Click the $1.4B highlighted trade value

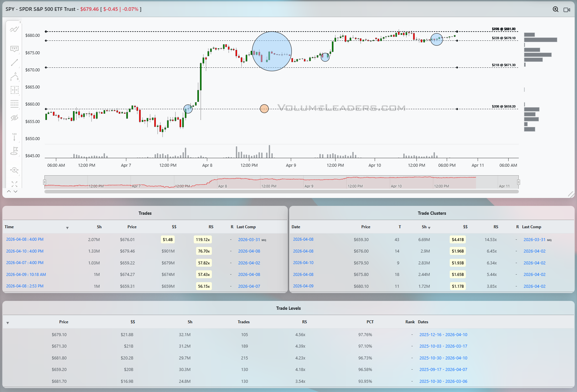tap(168, 240)
